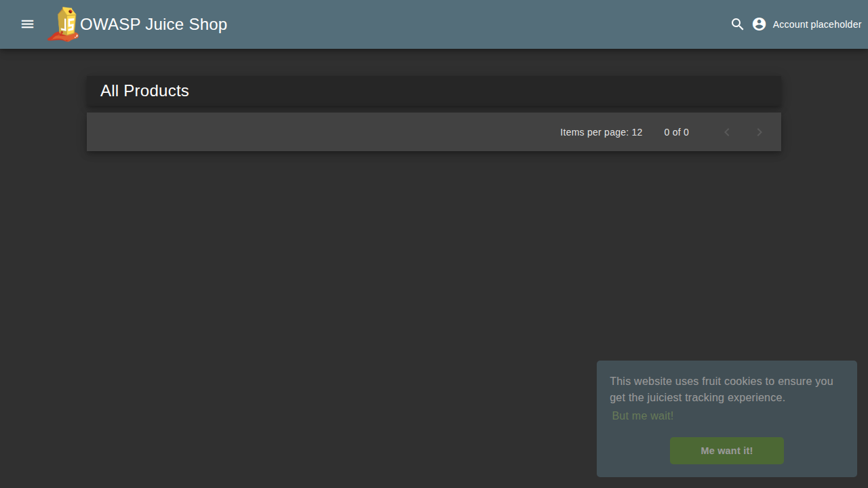Accept cookies with Me want it! button
The height and width of the screenshot is (488, 868).
tap(726, 451)
